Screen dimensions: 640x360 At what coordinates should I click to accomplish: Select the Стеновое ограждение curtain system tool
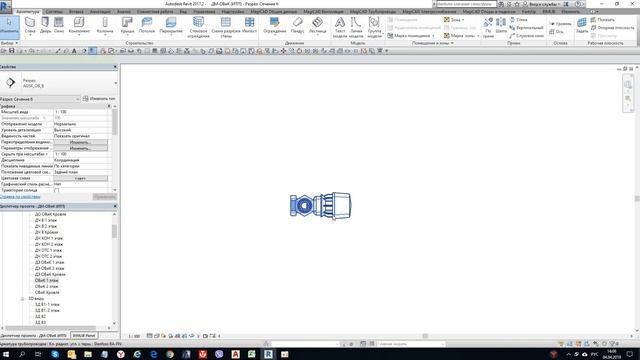coord(198,27)
